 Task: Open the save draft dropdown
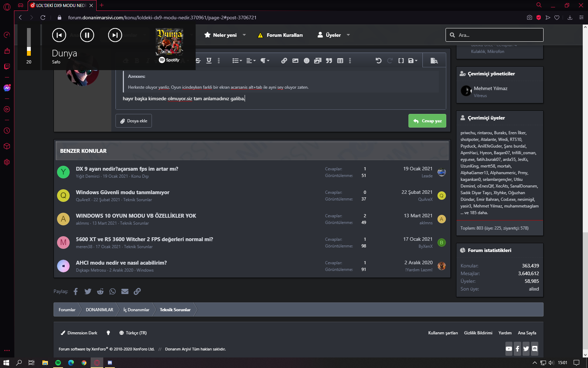point(413,61)
